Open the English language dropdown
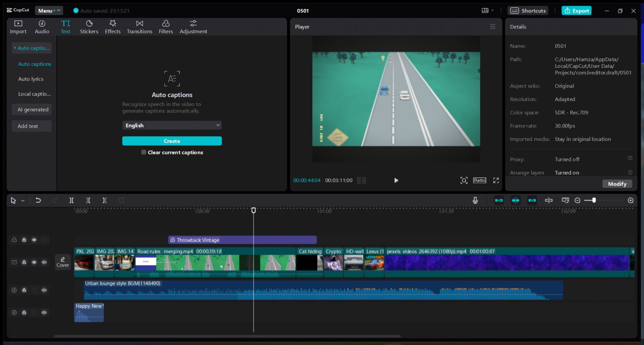 pyautogui.click(x=172, y=126)
